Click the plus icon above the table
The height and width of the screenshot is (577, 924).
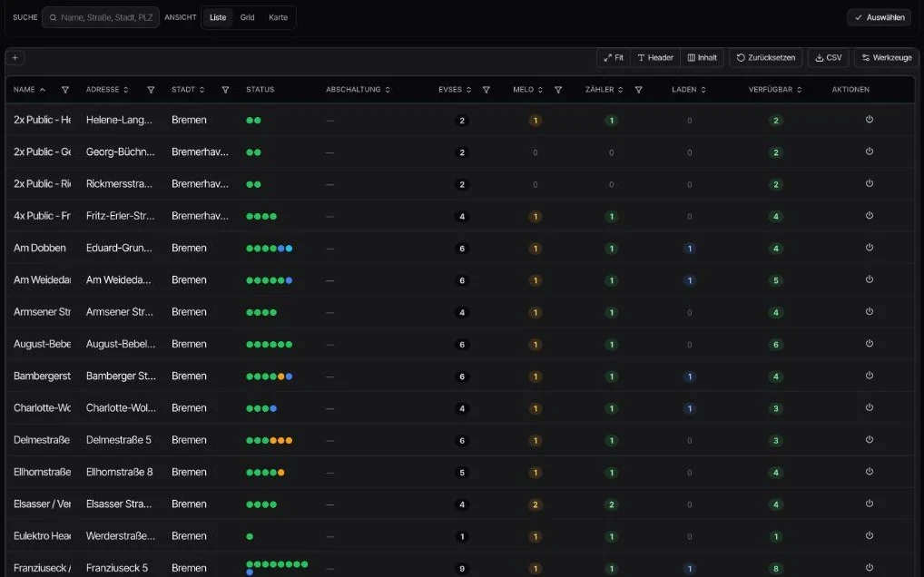(x=15, y=58)
